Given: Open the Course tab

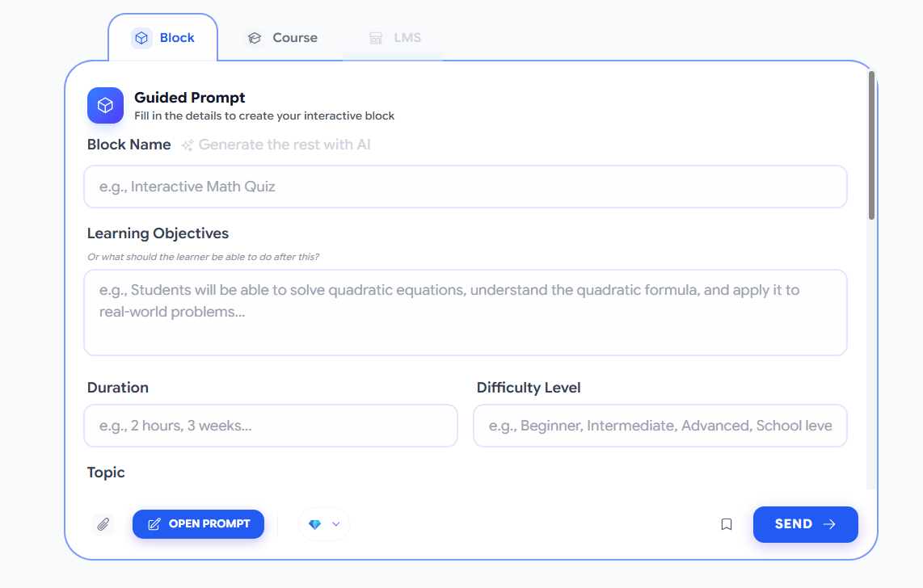Looking at the screenshot, I should [x=282, y=38].
